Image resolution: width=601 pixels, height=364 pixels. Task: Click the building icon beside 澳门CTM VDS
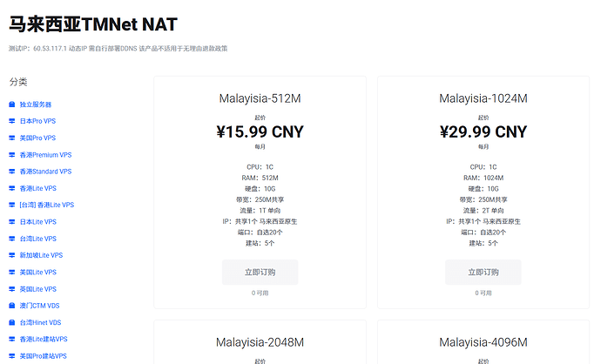(12, 306)
